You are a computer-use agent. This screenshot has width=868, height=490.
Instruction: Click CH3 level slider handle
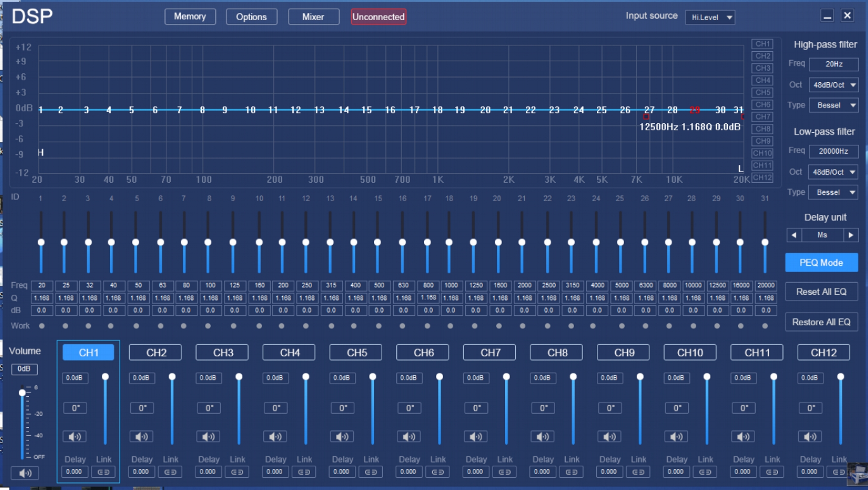[239, 376]
